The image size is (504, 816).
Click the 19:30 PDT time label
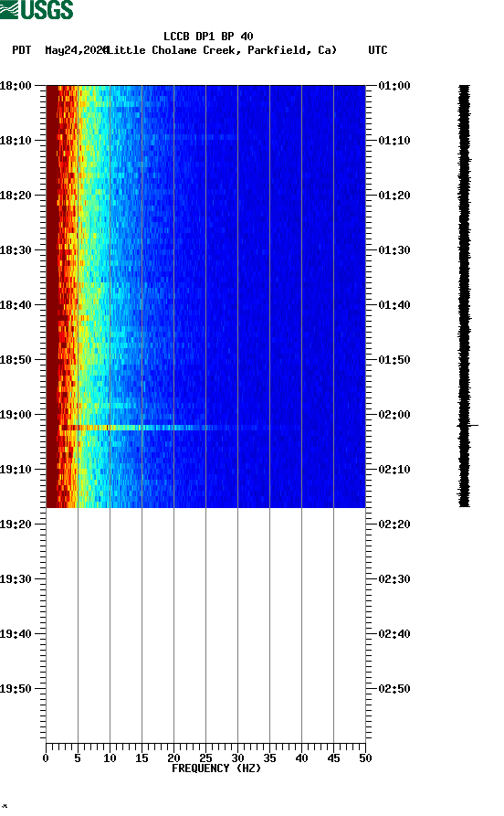pos(16,578)
